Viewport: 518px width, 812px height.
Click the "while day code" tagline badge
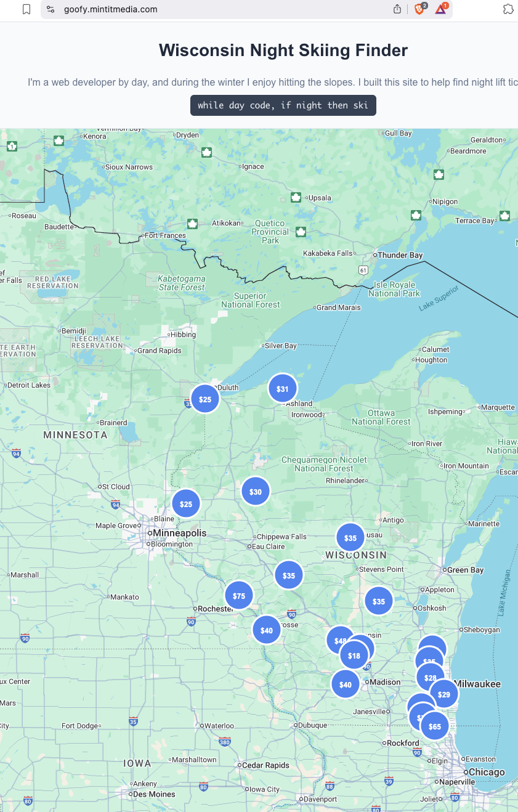pyautogui.click(x=283, y=105)
